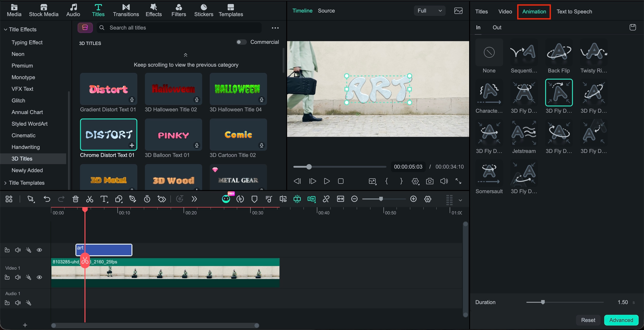Click the Search all titles field
The width and height of the screenshot is (644, 330).
point(179,28)
